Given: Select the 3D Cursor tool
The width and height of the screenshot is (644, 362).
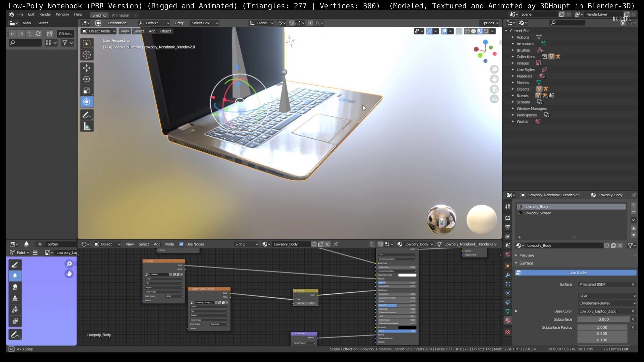Looking at the screenshot, I should pos(87,55).
